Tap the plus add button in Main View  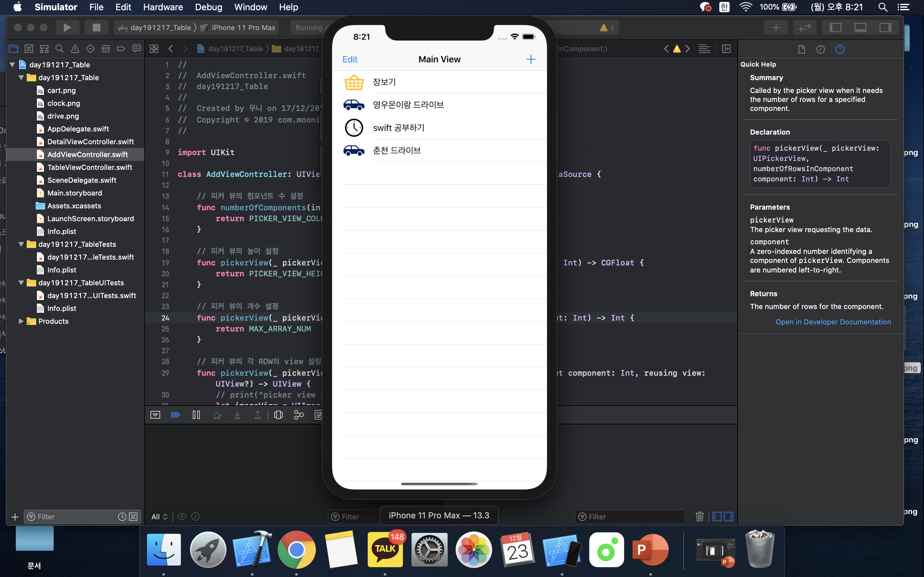pyautogui.click(x=531, y=59)
